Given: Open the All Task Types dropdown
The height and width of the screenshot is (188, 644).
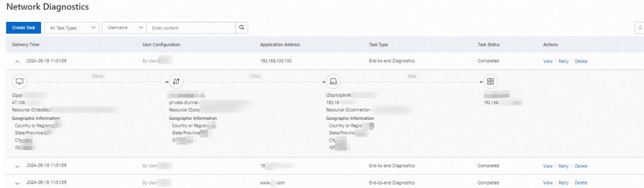Looking at the screenshot, I should click(x=72, y=28).
